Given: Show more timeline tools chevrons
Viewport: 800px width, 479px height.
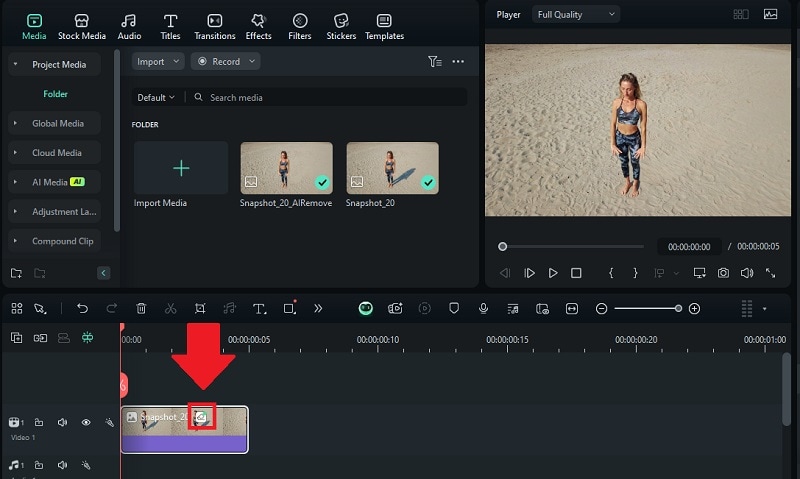Looking at the screenshot, I should (x=318, y=308).
